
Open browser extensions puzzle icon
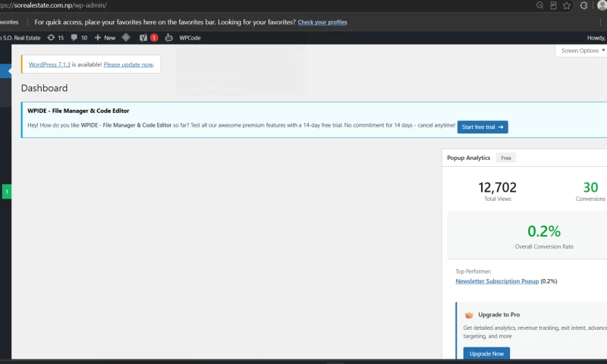pyautogui.click(x=583, y=5)
